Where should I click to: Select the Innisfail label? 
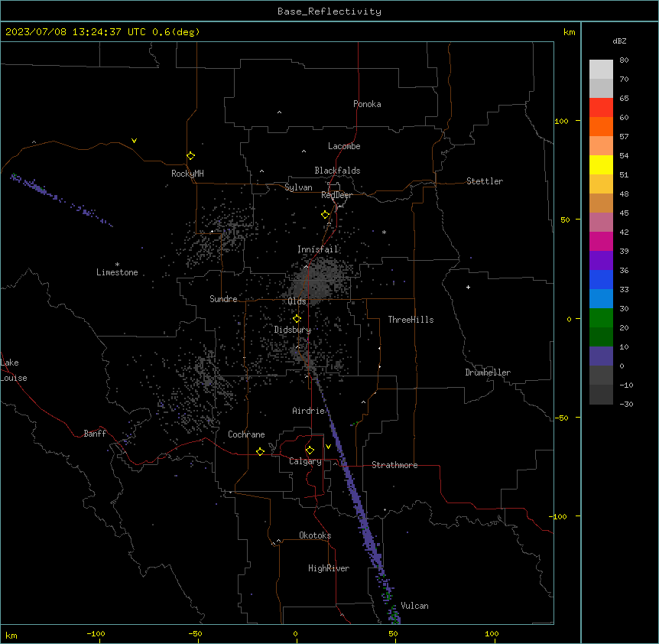point(318,249)
